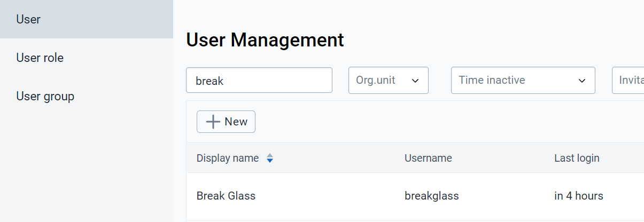This screenshot has width=644, height=222.
Task: Open the Time inactive dropdown chevron
Action: coord(582,81)
